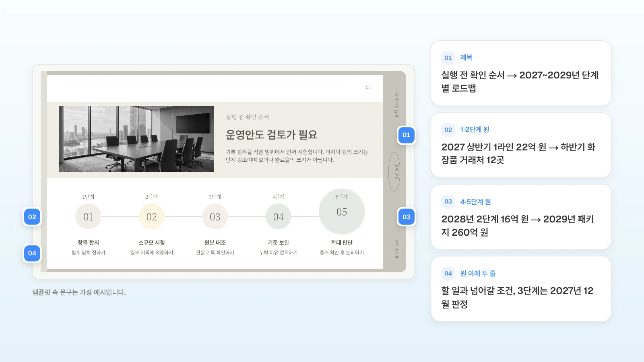Click the slide subtitle '실행 전 확인 순서'
This screenshot has height=362, width=644.
[248, 117]
